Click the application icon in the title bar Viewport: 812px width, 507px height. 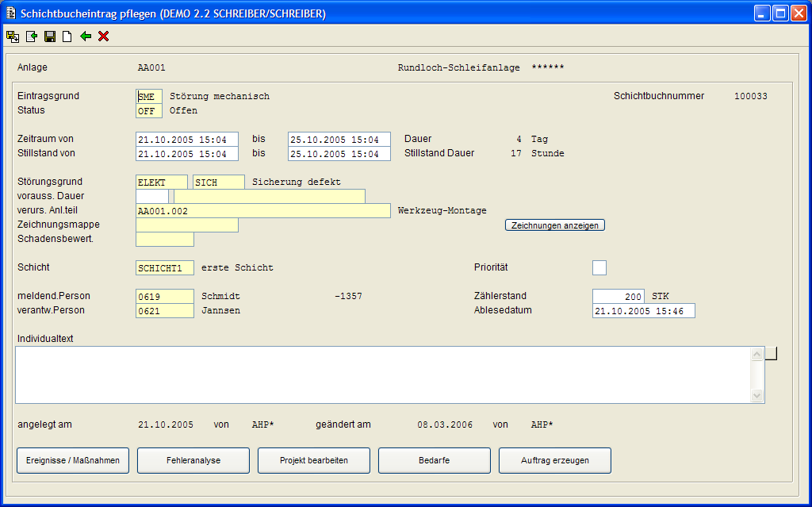[x=10, y=13]
